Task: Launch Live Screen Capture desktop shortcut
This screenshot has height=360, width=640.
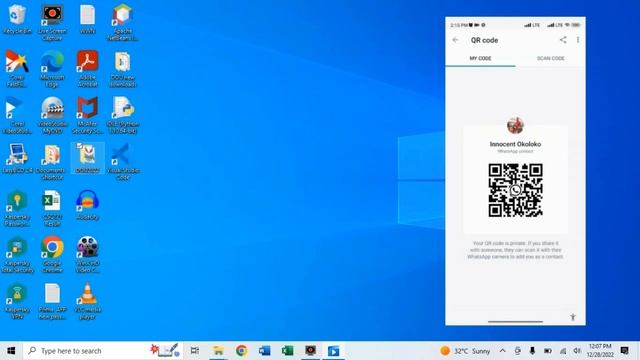Action: [52, 22]
